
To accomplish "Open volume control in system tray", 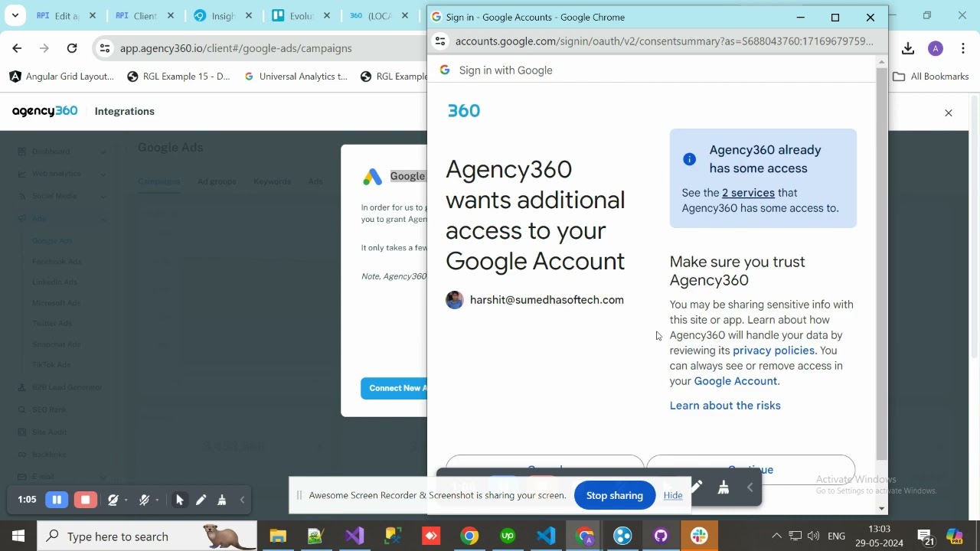I will (x=814, y=536).
